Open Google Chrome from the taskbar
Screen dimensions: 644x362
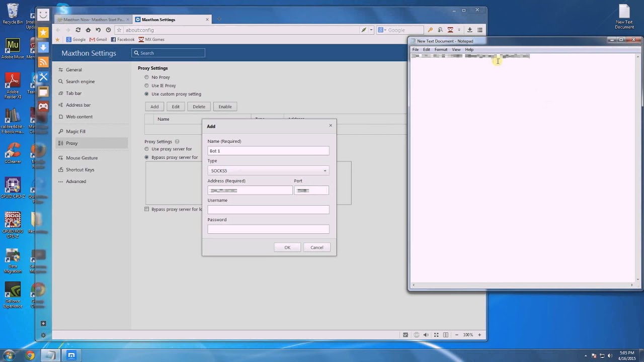click(30, 355)
